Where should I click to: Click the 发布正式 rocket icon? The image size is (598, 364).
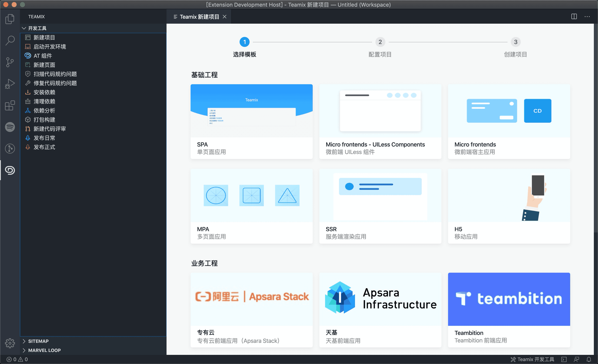28,147
